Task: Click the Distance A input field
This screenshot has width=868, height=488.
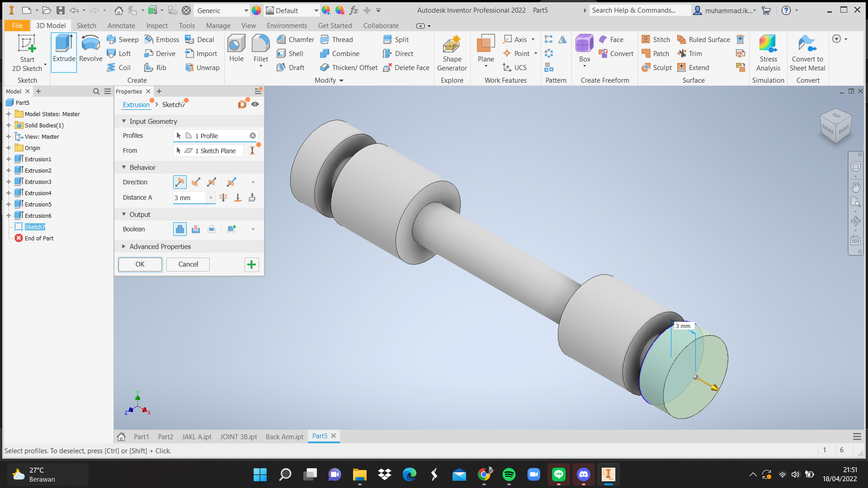Action: [189, 198]
